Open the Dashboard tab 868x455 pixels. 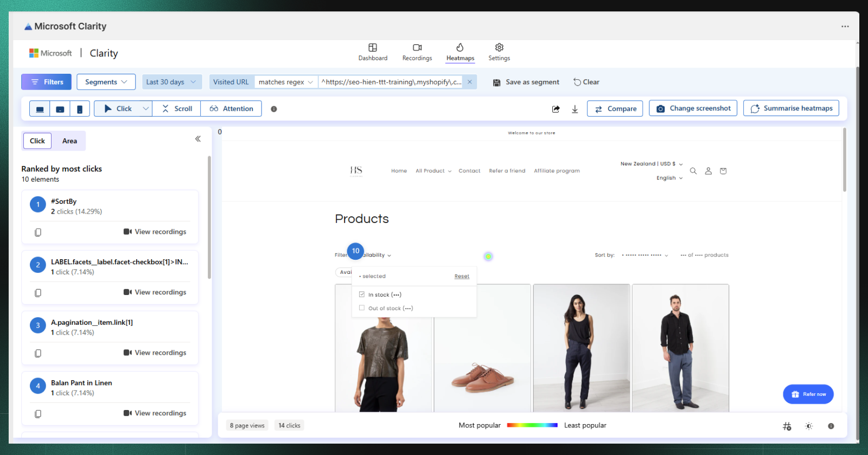[373, 52]
